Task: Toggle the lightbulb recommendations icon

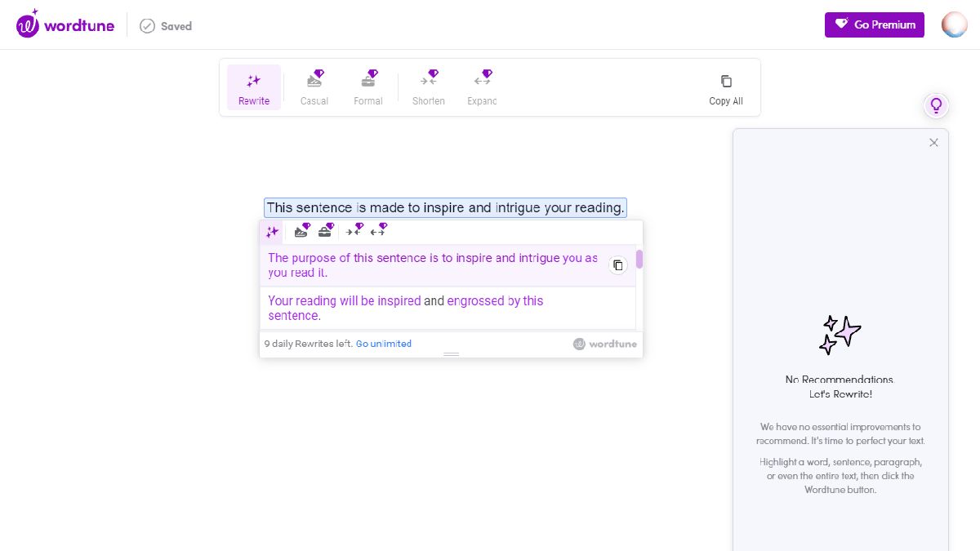Action: [936, 105]
